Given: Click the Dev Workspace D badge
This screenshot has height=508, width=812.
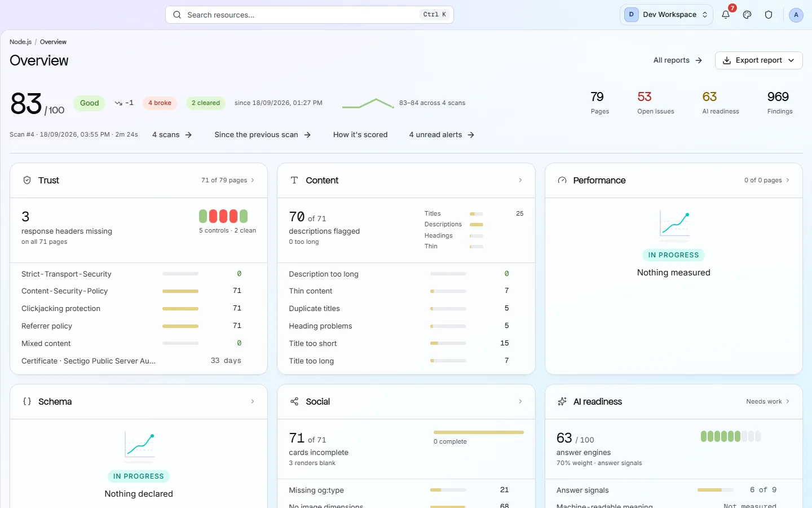Looking at the screenshot, I should (631, 15).
